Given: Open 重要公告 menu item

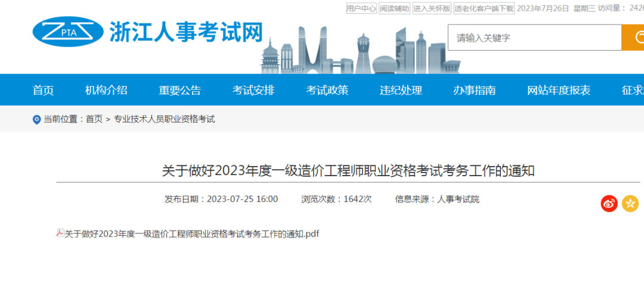Looking at the screenshot, I should [x=180, y=90].
